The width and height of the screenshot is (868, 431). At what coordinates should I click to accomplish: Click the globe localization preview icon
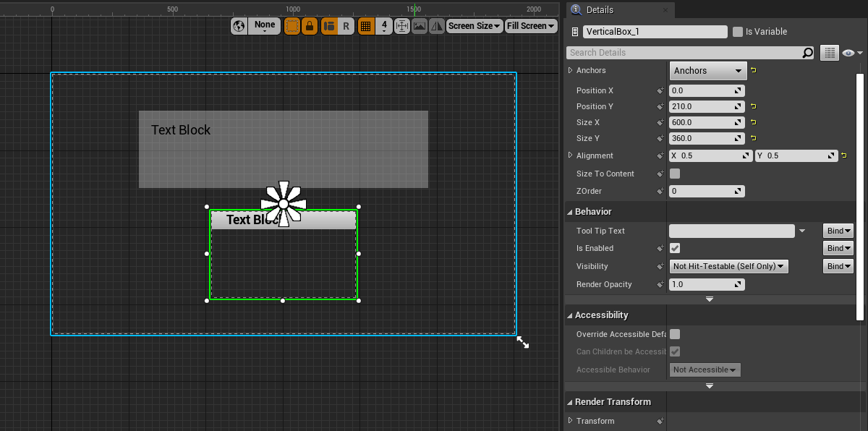click(239, 26)
